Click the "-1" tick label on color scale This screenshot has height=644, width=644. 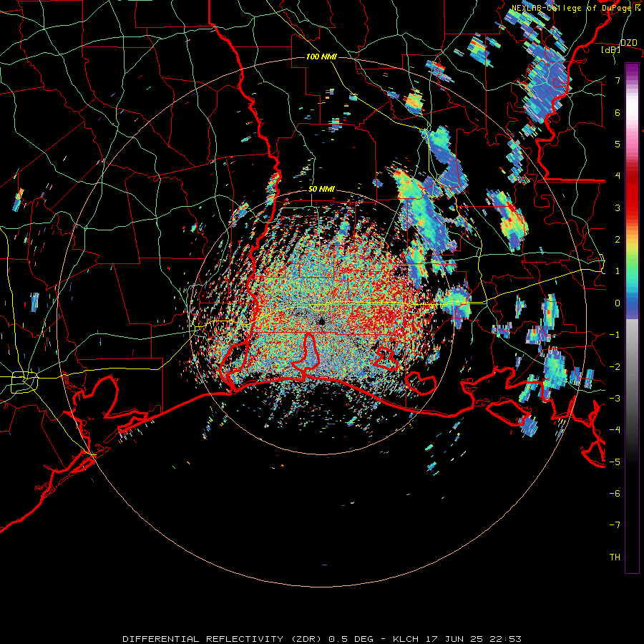coord(615,335)
